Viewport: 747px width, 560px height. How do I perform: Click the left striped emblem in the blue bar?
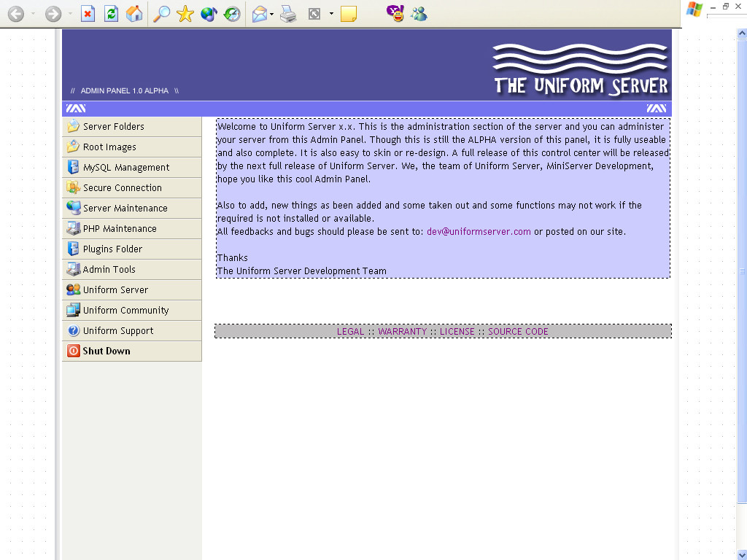click(76, 109)
